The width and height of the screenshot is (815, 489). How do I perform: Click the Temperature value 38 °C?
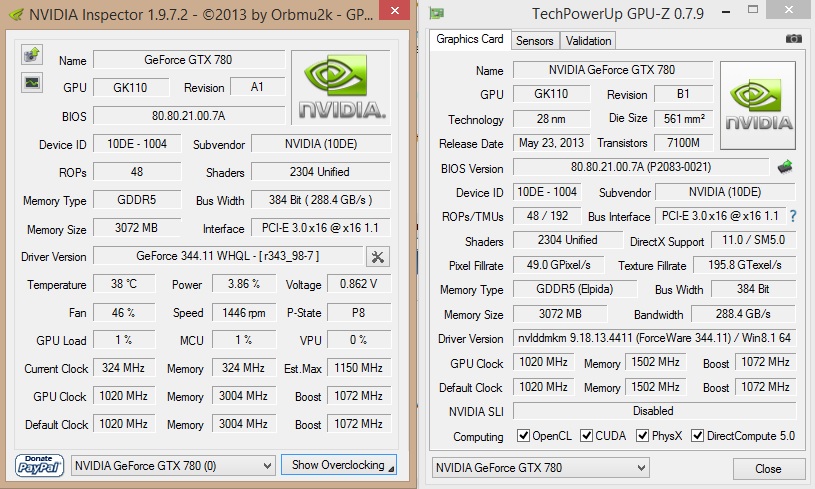coord(124,284)
